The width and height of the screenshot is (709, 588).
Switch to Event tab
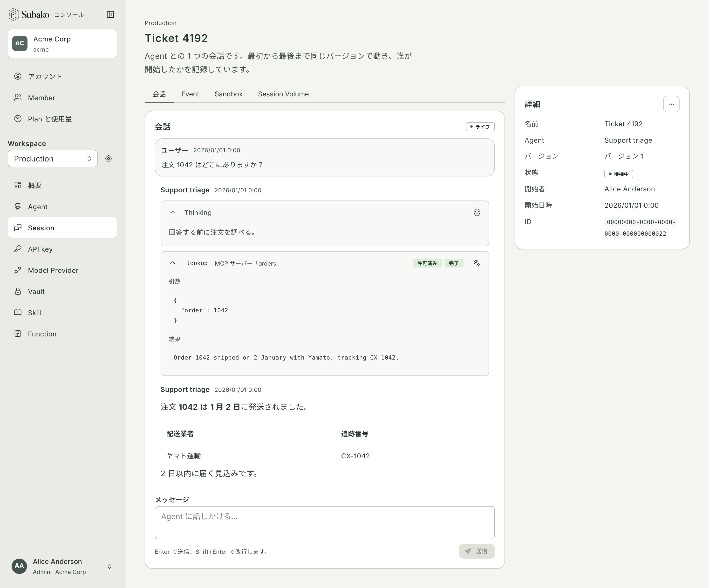point(190,94)
